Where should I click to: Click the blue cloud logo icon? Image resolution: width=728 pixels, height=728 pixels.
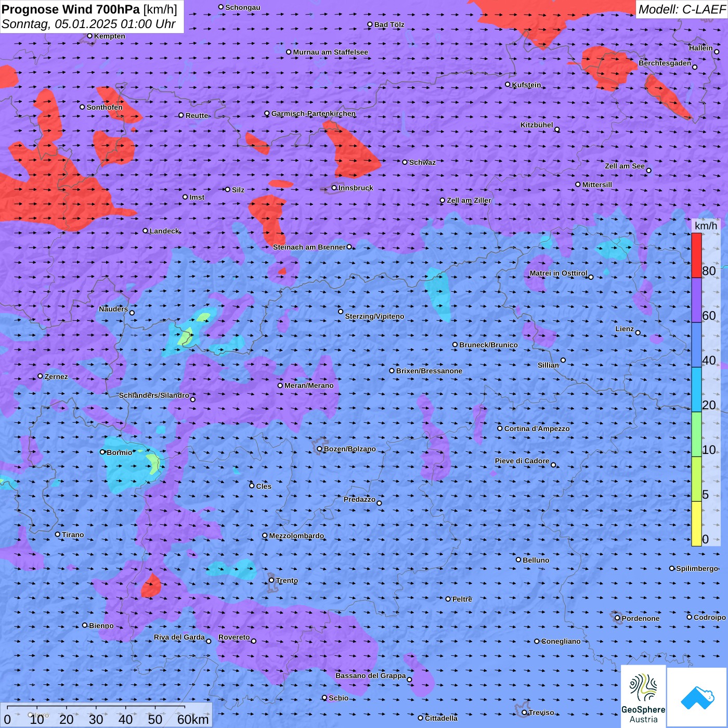697,698
